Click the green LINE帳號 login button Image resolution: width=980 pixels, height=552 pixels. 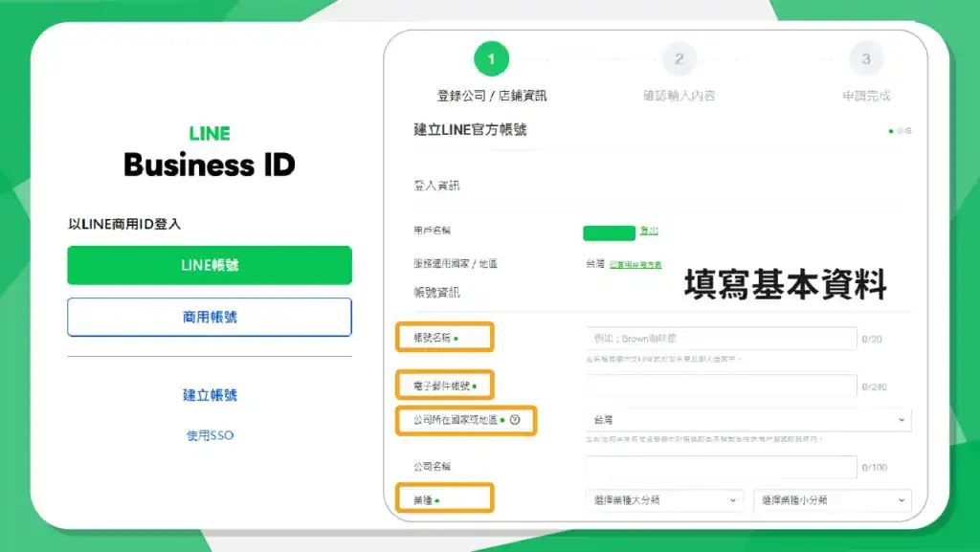(x=209, y=265)
